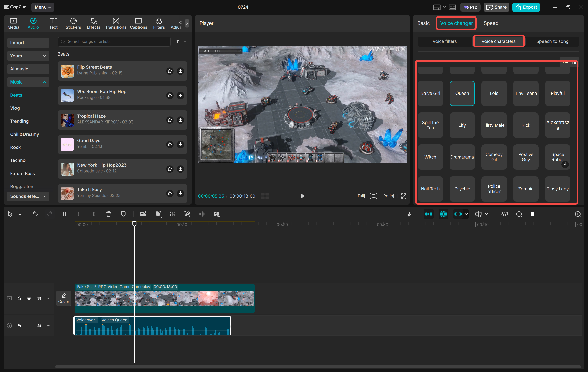Open the Menu dropdown
The width and height of the screenshot is (588, 372).
point(43,7)
